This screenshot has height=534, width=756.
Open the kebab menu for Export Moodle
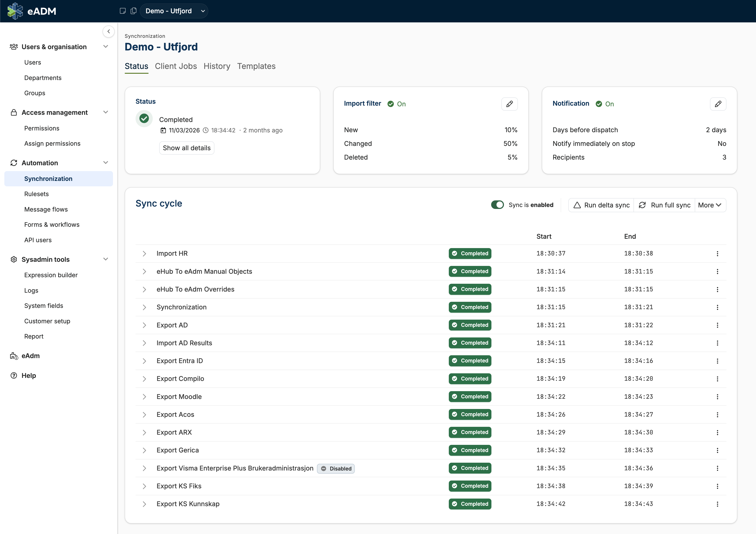(717, 397)
